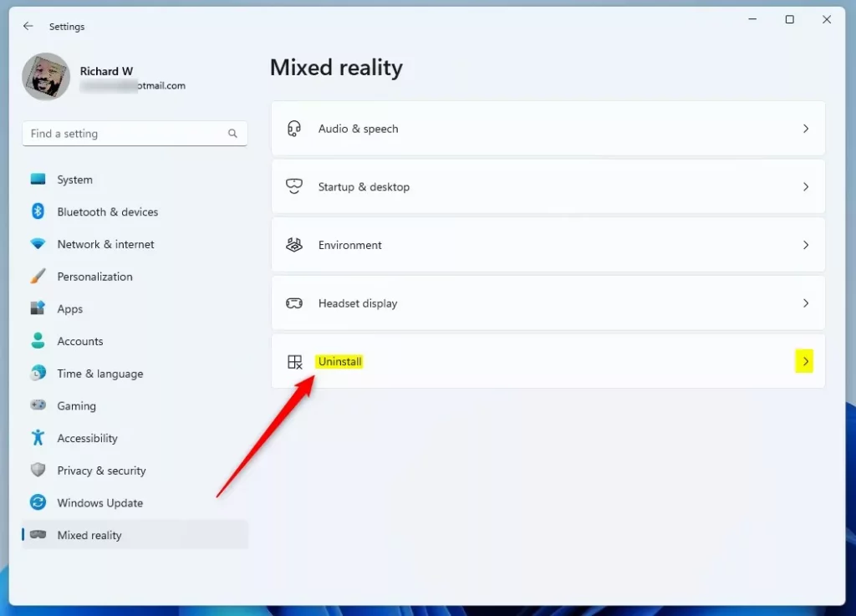Click the System monitor icon in sidebar
This screenshot has width=856, height=616.
click(x=38, y=179)
